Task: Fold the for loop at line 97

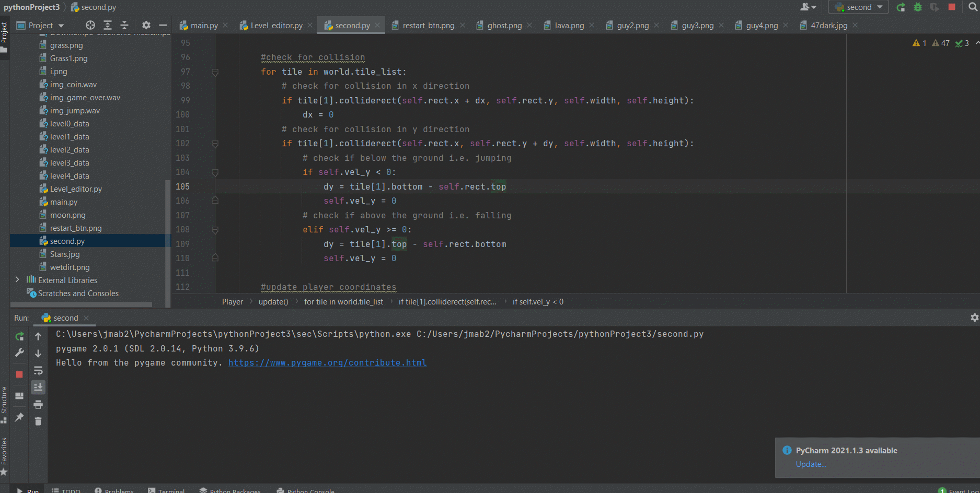Action: tap(215, 72)
